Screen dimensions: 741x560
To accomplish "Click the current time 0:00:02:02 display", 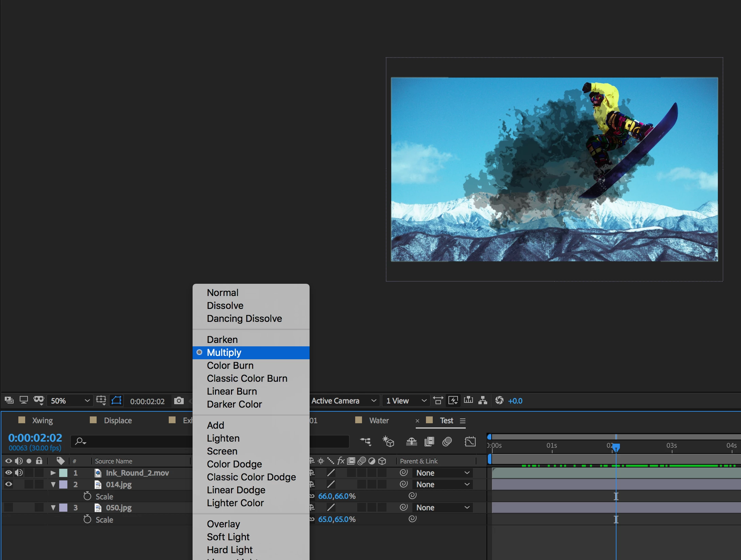I will click(x=35, y=438).
